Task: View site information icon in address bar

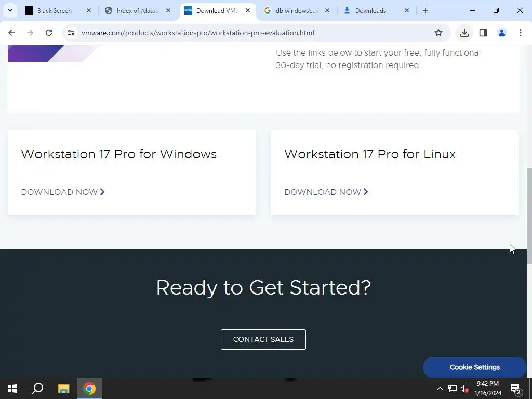Action: (71, 33)
